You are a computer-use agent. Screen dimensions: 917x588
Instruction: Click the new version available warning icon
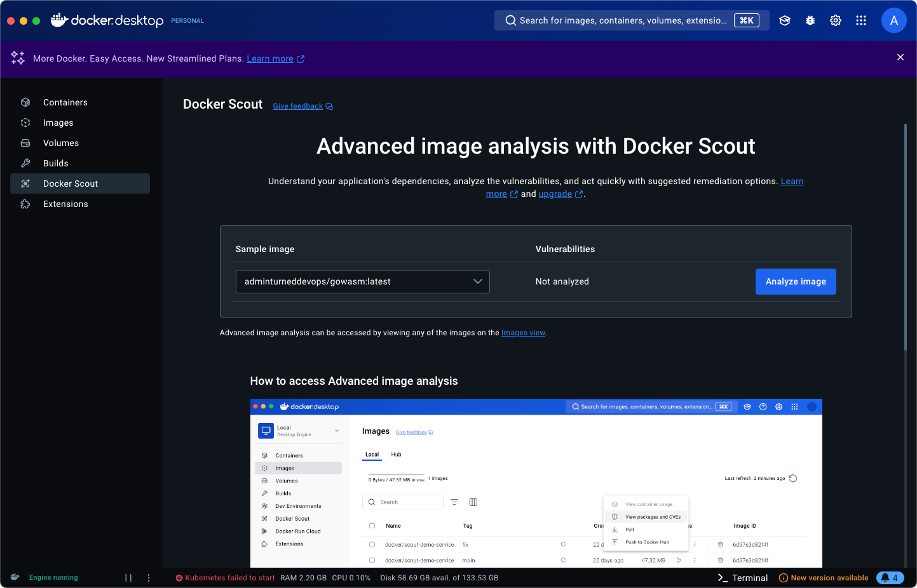pyautogui.click(x=784, y=578)
